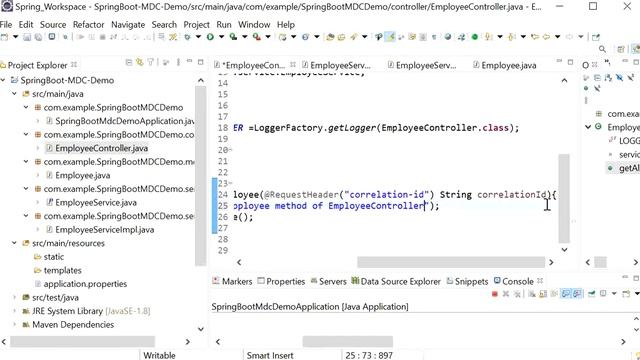Open the Markers tab
Viewport: 640px width, 360px height.
coord(233,281)
